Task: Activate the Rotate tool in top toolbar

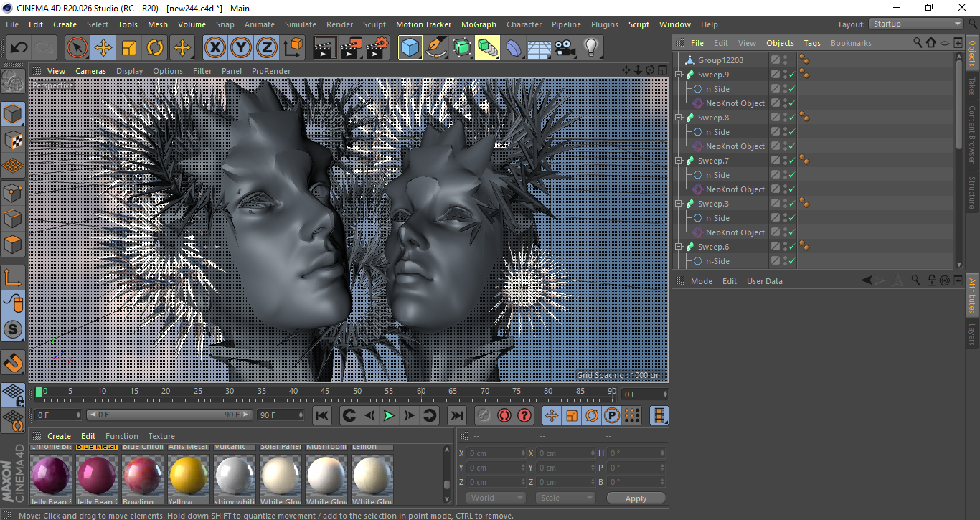Action: coord(155,48)
